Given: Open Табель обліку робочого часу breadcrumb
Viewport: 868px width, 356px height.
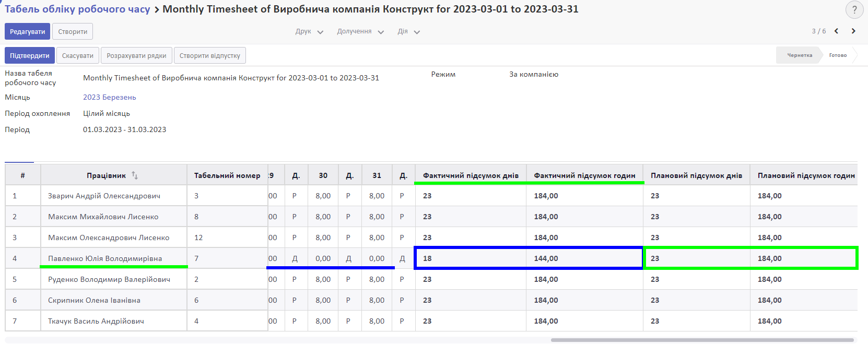Looking at the screenshot, I should coord(77,9).
